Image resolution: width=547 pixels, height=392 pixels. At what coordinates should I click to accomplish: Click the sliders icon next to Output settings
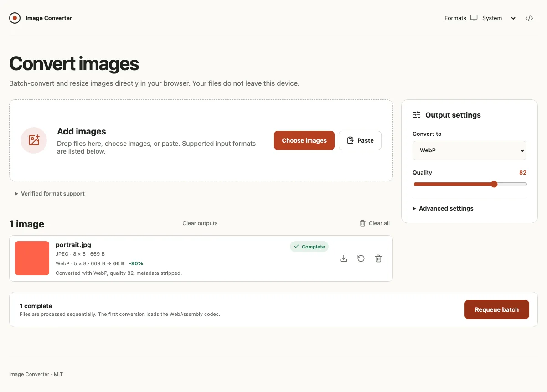[417, 115]
